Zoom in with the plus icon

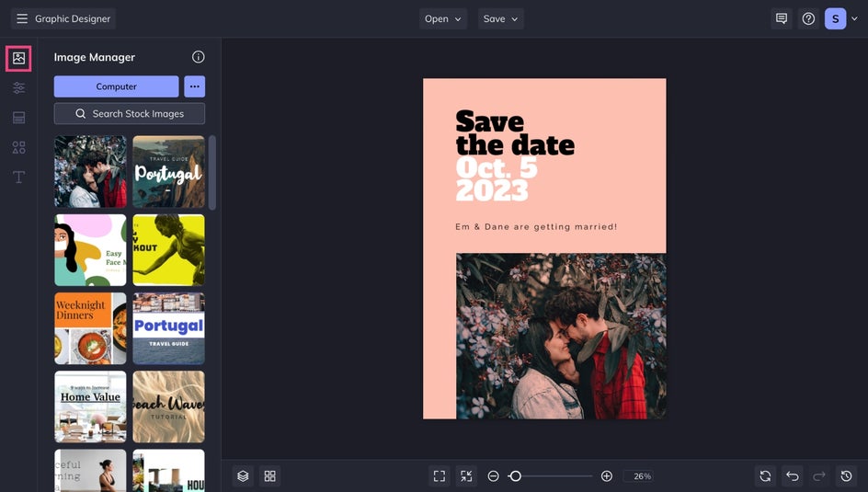pos(607,476)
